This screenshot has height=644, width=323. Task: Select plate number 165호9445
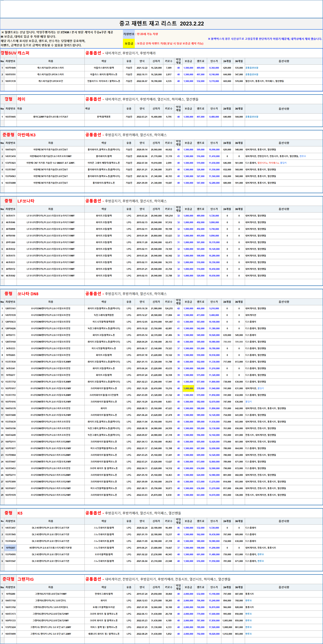10,117
